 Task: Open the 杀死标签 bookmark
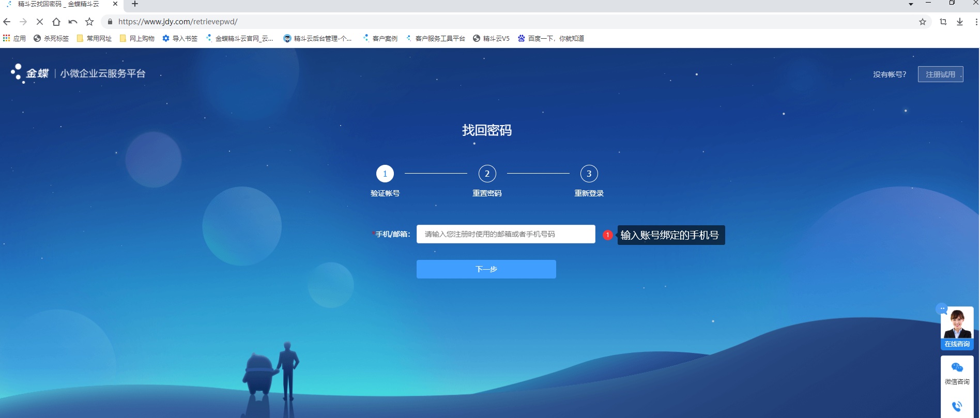tap(51, 38)
